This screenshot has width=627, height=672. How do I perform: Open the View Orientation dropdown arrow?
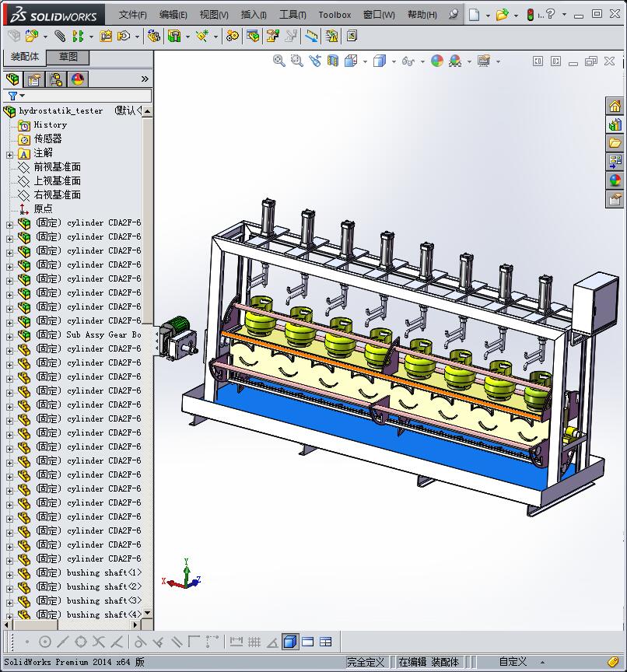tap(365, 61)
